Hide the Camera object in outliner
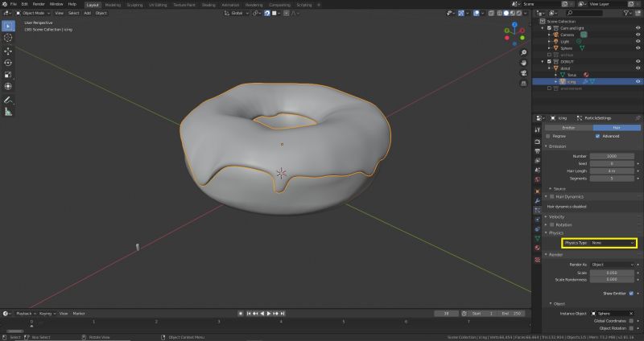Image resolution: width=644 pixels, height=341 pixels. pyautogui.click(x=638, y=35)
